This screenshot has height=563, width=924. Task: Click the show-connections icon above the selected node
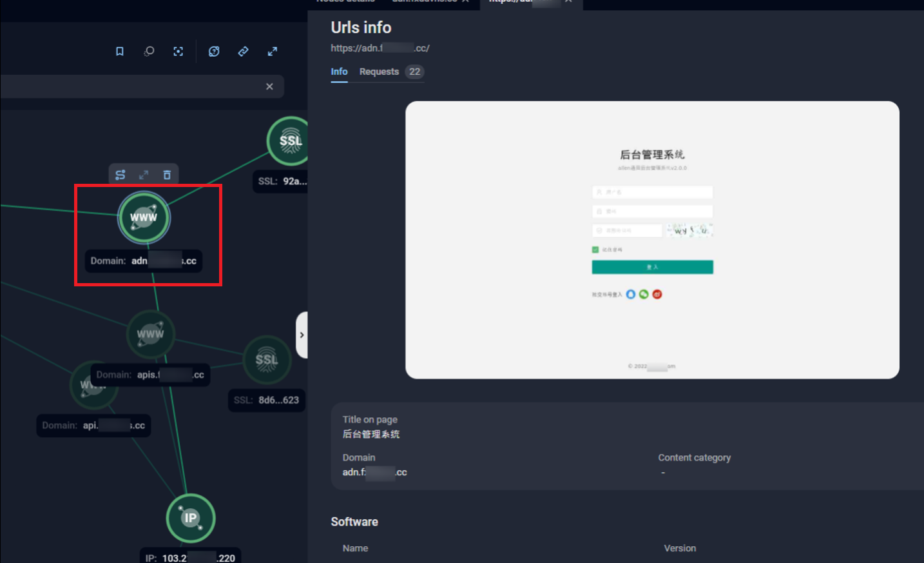click(x=120, y=174)
